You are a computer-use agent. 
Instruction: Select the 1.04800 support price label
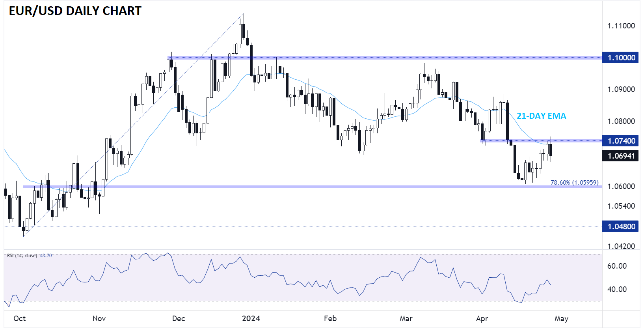(620, 226)
